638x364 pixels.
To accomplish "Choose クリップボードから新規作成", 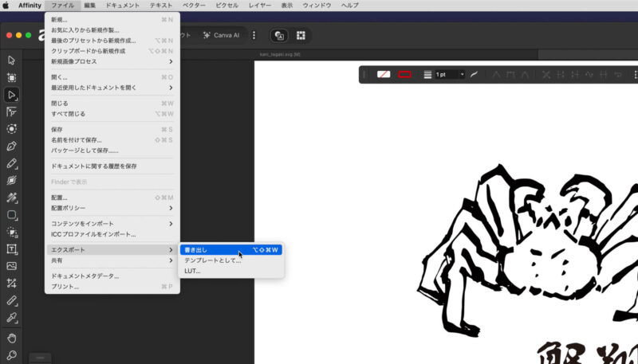I will (112, 51).
